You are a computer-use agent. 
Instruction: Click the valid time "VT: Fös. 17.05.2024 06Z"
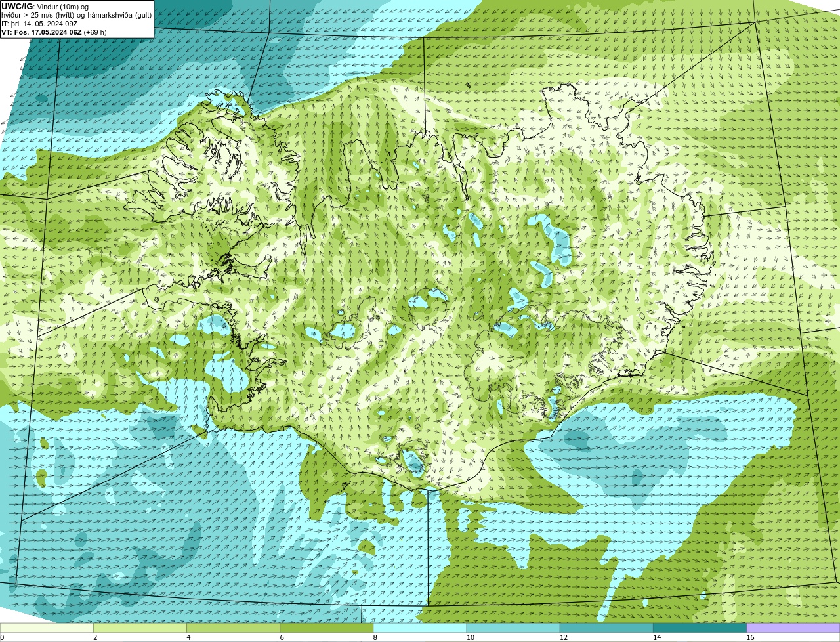click(41, 32)
